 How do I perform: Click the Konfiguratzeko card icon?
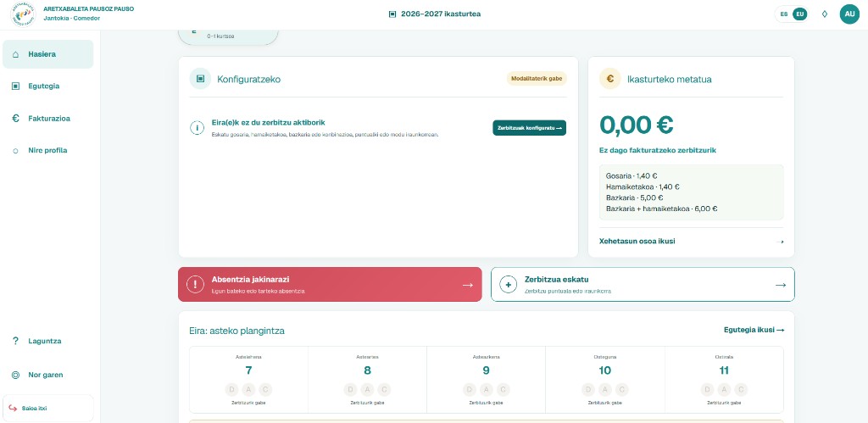[x=200, y=79]
